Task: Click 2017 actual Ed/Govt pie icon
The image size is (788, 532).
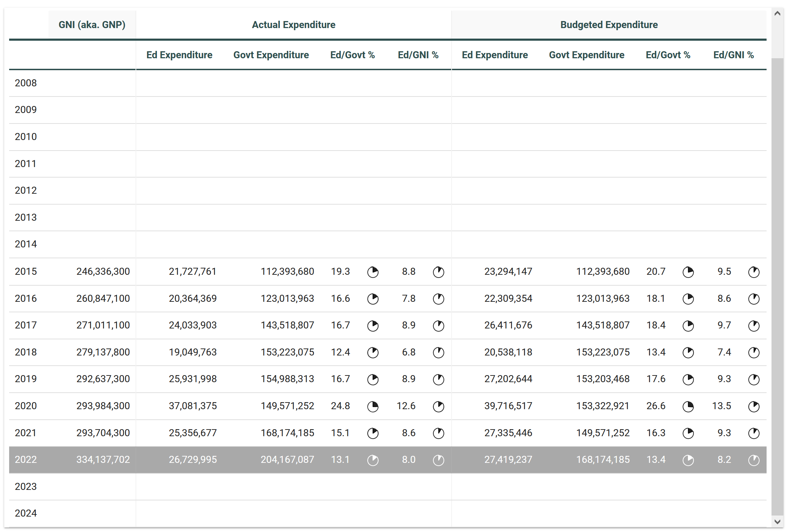Action: (373, 326)
